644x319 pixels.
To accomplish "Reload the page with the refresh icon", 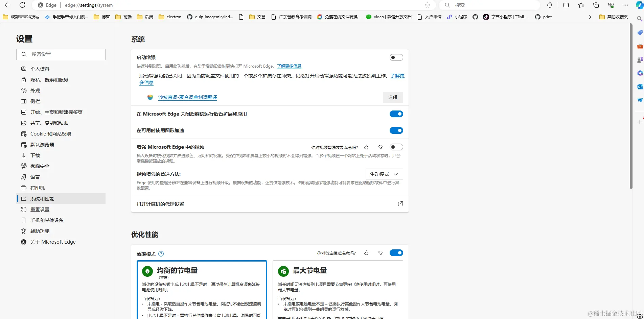I will tap(22, 5).
